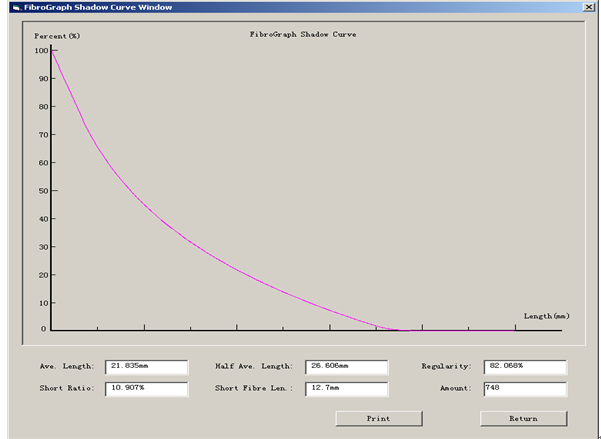Click the Percent(%) axis label
601x439 pixels.
(57, 36)
